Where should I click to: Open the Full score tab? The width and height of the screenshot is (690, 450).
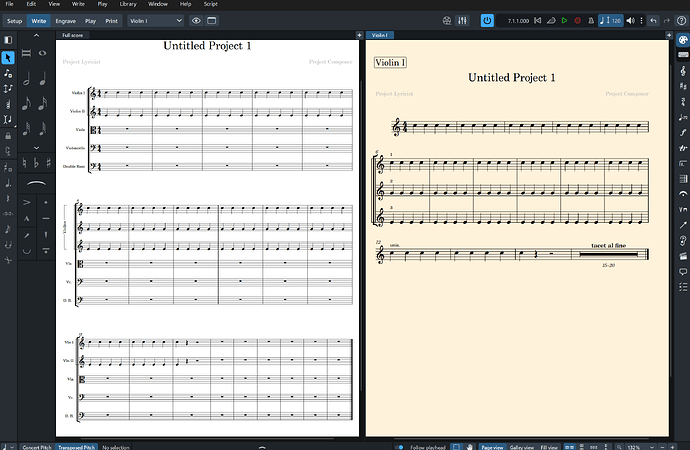(73, 35)
